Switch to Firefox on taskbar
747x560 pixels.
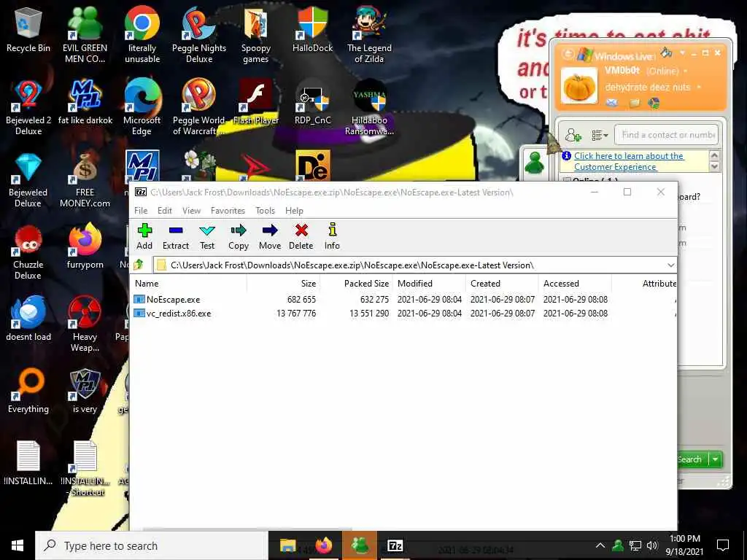click(323, 545)
